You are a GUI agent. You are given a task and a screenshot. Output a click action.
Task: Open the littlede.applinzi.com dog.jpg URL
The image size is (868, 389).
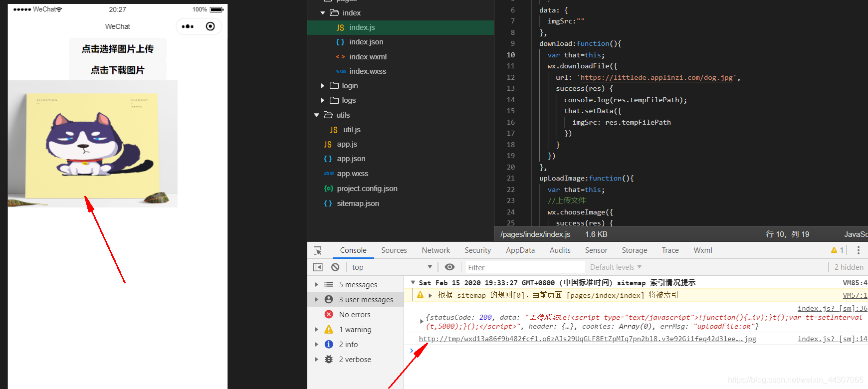[656, 77]
